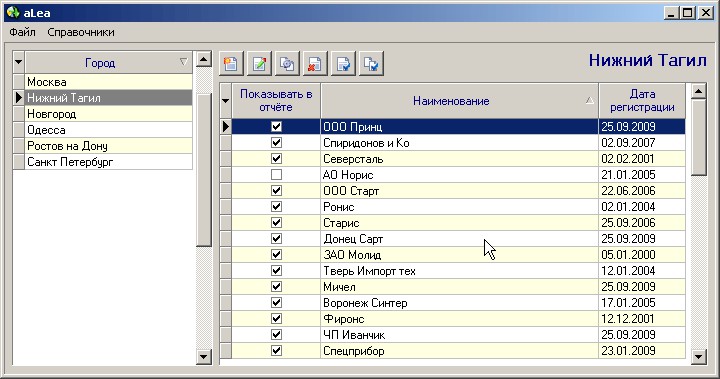Viewport: 720px width, 379px height.
Task: Select the Ронис name cell
Action: 459,206
